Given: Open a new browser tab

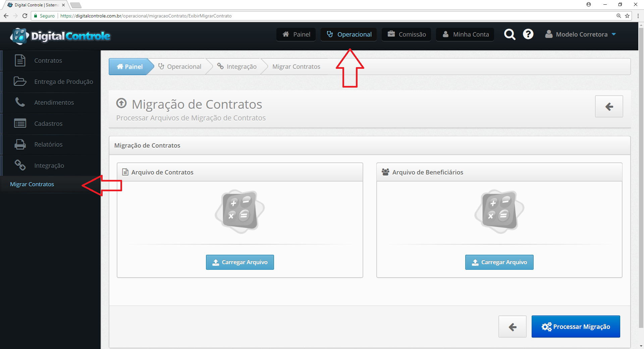Looking at the screenshot, I should pyautogui.click(x=76, y=5).
